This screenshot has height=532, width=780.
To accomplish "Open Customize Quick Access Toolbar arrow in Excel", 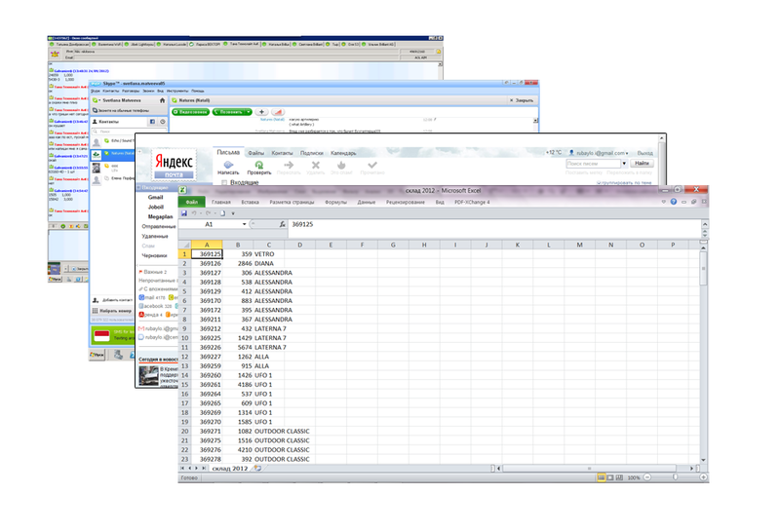I will pyautogui.click(x=233, y=213).
